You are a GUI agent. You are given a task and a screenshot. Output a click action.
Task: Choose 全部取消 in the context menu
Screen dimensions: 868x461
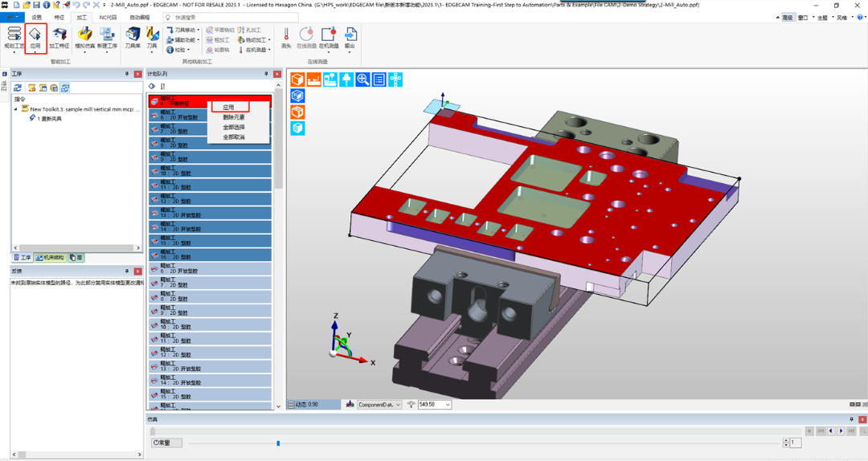[x=234, y=137]
